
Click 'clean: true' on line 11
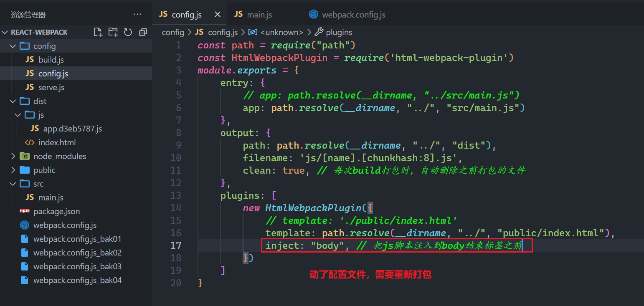[274, 170]
